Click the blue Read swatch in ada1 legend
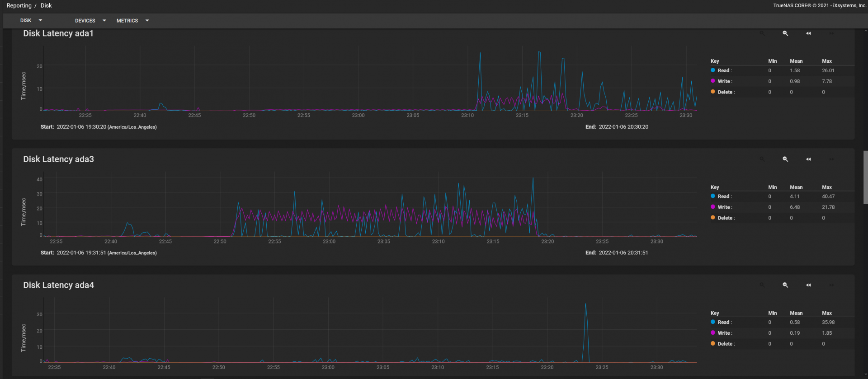The height and width of the screenshot is (379, 868). click(x=713, y=70)
